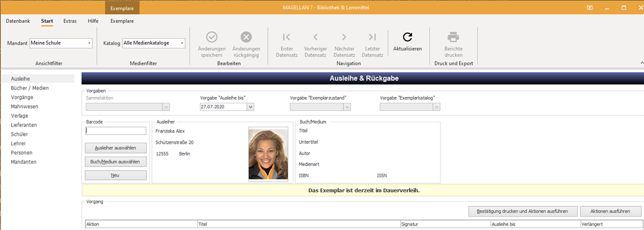Viewport: 644px width, 230px height.
Task: Refresh with the Aktualisieren icon
Action: (408, 37)
